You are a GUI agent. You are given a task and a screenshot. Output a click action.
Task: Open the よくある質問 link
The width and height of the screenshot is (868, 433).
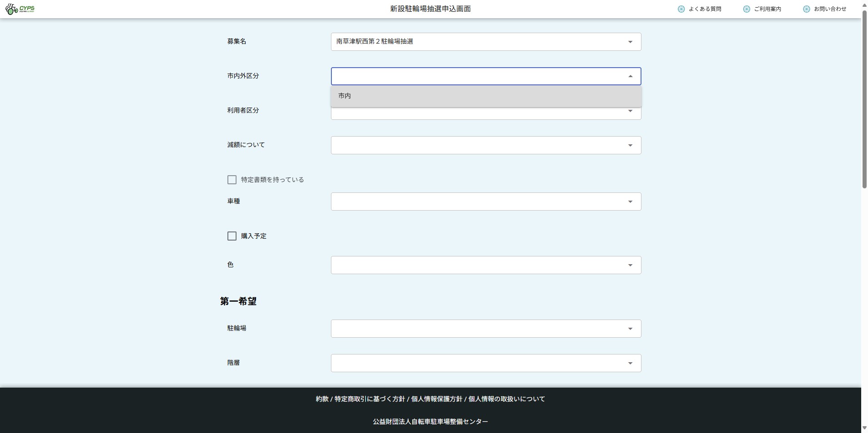tap(705, 9)
